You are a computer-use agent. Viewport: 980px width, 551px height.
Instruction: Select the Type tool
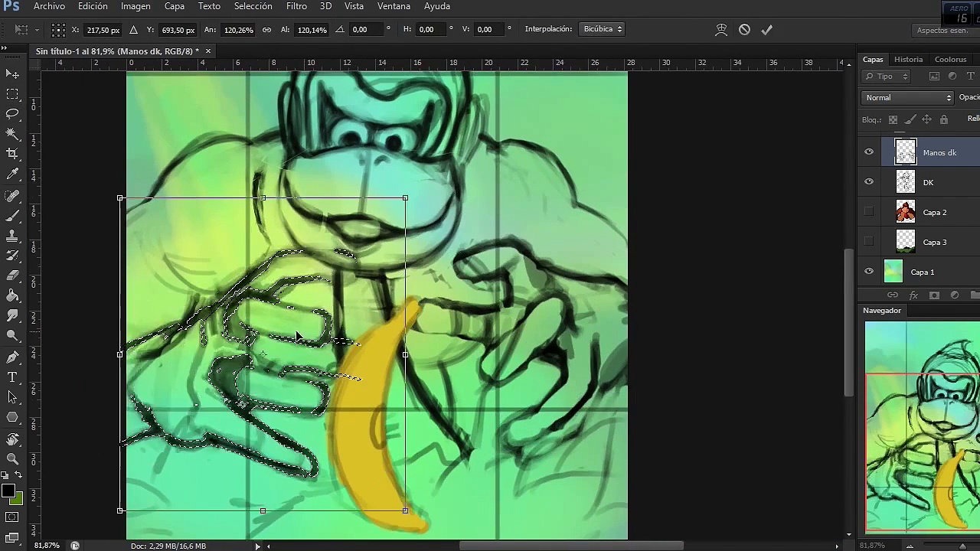[x=12, y=377]
